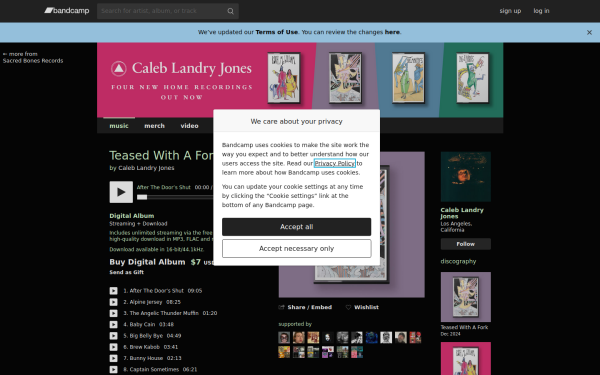This screenshot has height=375, width=600.
Task: Click track title Brew Kabob
Action: [x=145, y=347]
